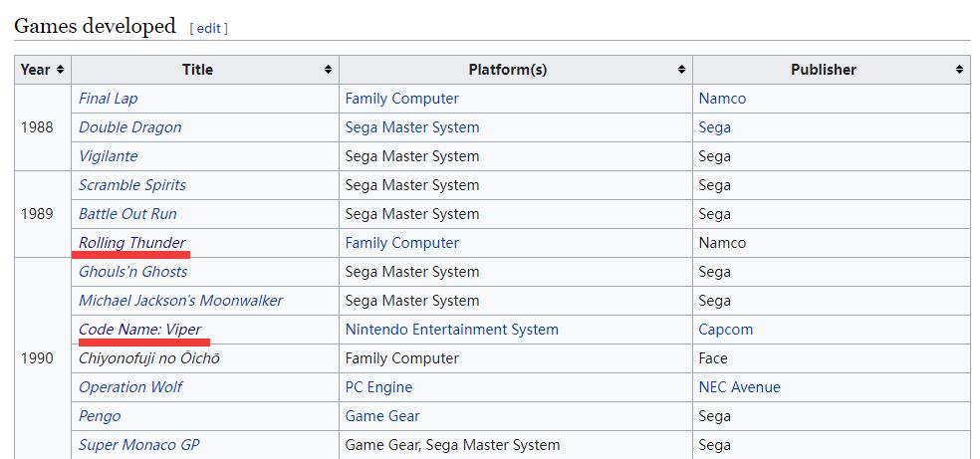Sort table by Year column arrows
Screen dimensions: 980x459
(61, 70)
